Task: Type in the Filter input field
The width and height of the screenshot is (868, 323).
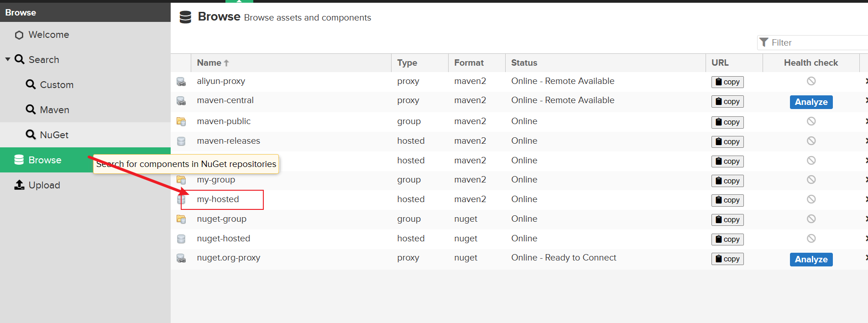Action: point(817,42)
